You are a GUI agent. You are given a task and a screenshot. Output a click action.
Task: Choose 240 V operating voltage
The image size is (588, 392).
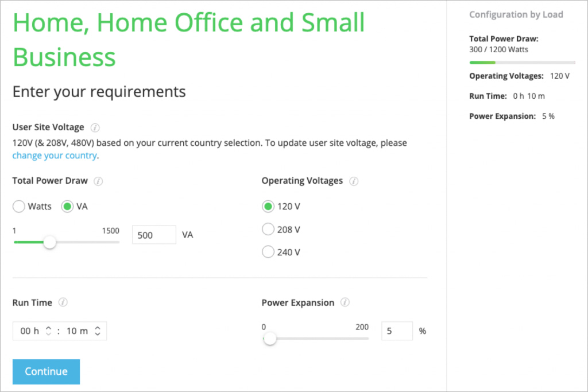tap(268, 252)
